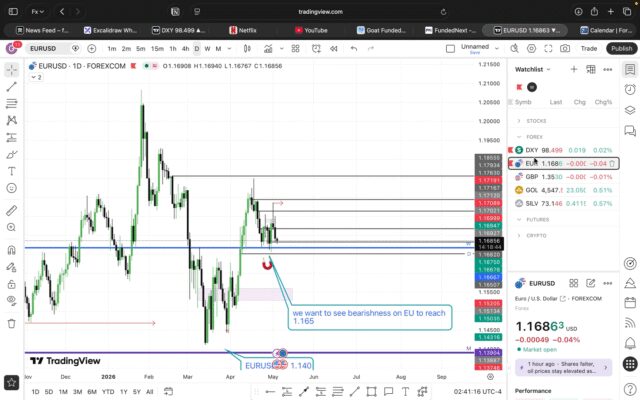Select the Text tool in left toolbar
The image size is (640, 400).
(x=11, y=171)
